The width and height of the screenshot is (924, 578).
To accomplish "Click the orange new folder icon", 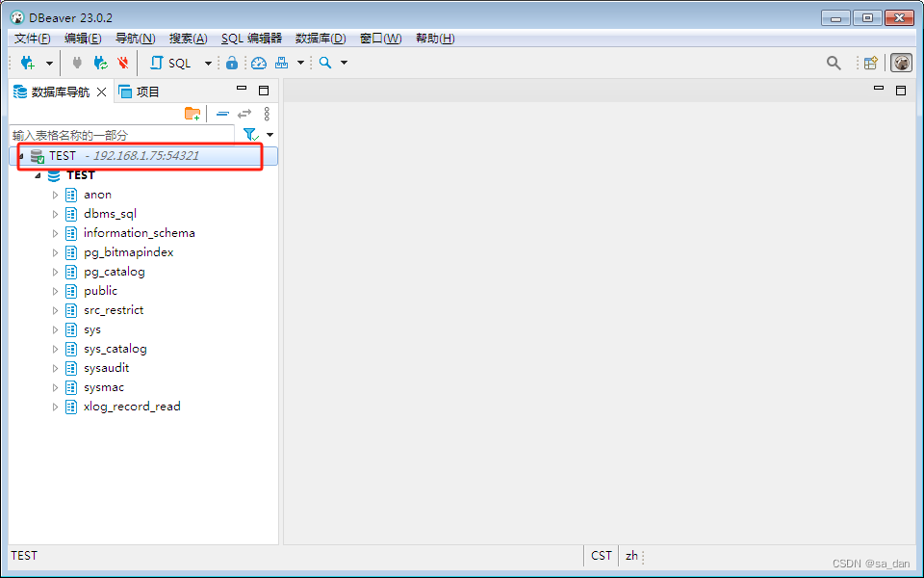I will [x=192, y=114].
